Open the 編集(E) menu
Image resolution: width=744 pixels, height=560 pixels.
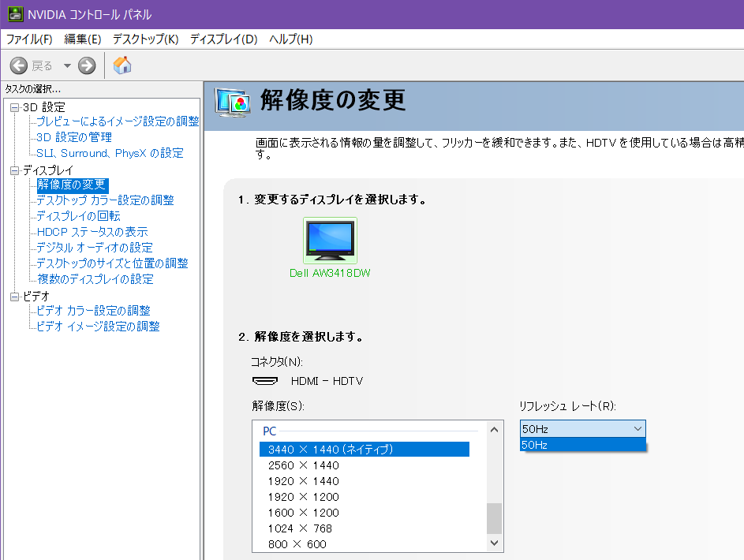click(x=83, y=39)
